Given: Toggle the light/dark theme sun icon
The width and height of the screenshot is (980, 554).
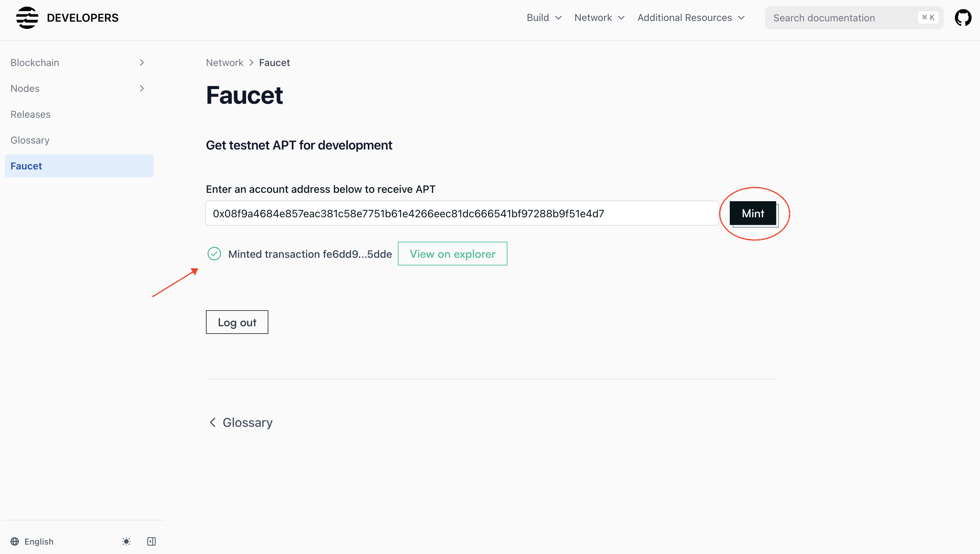Looking at the screenshot, I should click(x=126, y=541).
